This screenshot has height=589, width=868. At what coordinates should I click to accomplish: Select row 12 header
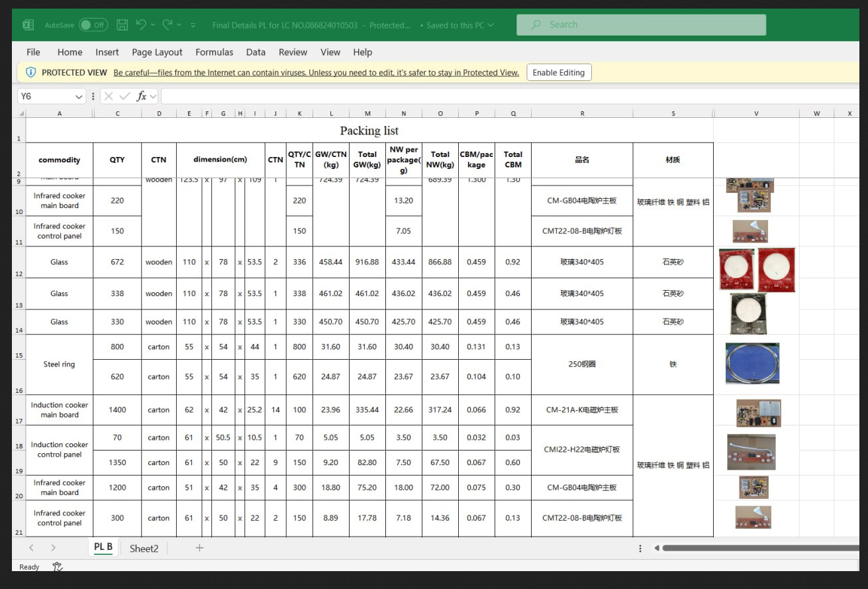tap(19, 262)
